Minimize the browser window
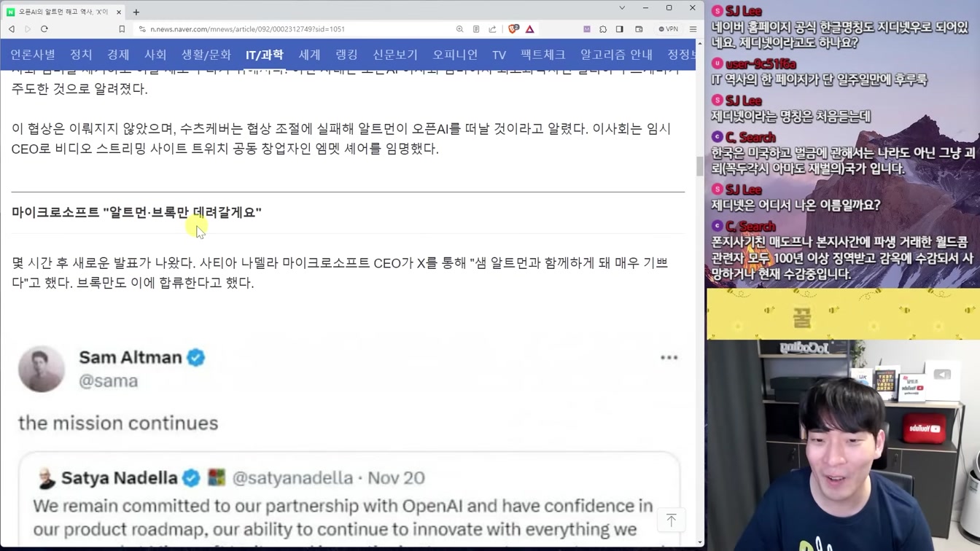The height and width of the screenshot is (551, 980). pos(645,8)
